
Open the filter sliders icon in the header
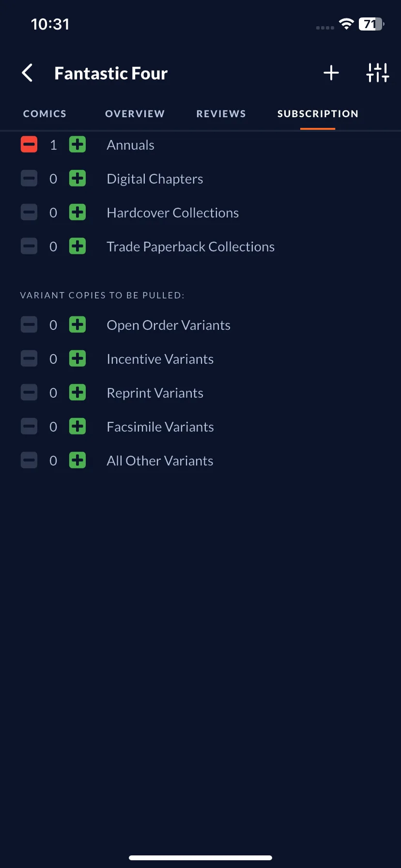click(x=378, y=73)
